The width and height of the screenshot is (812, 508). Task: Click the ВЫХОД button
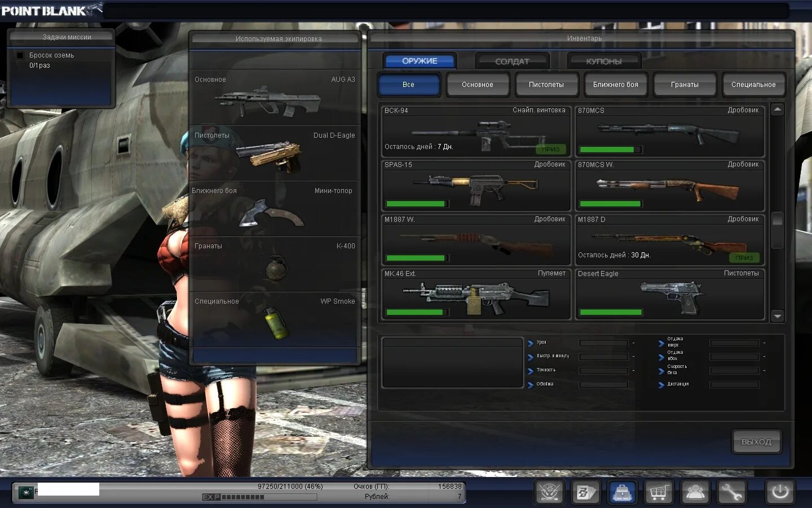(x=757, y=441)
